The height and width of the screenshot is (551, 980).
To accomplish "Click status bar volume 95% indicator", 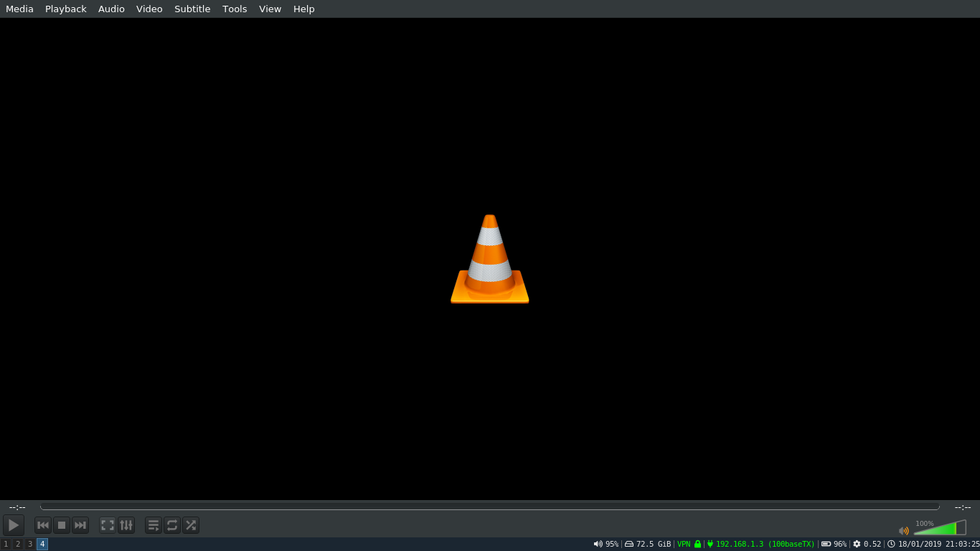I will pyautogui.click(x=606, y=545).
